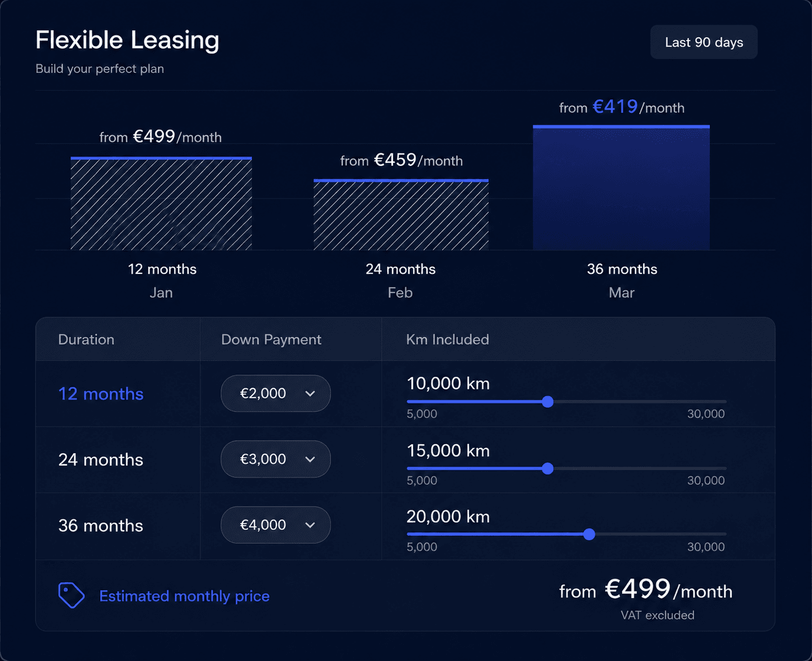Click the 10,000 km slider handle

pyautogui.click(x=547, y=402)
